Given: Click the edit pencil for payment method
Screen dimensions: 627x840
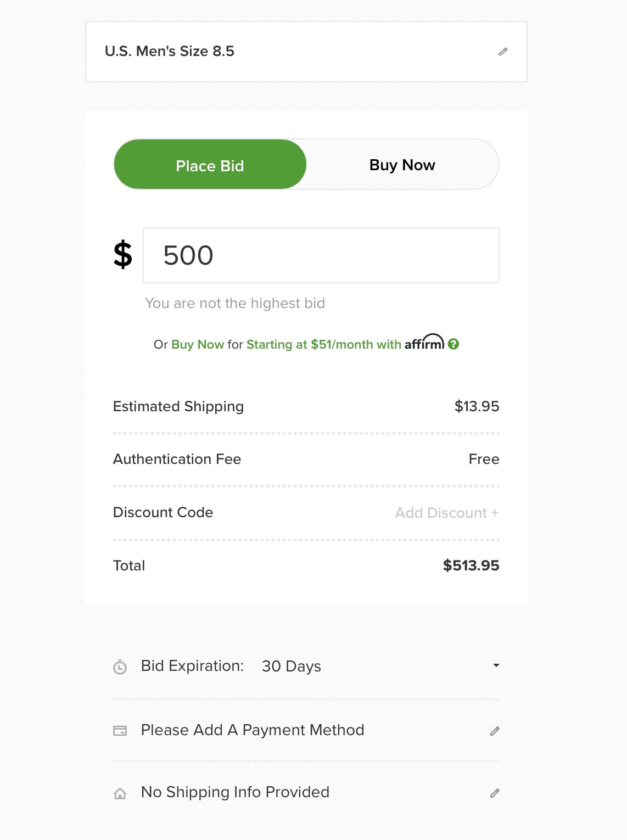Looking at the screenshot, I should tap(495, 731).
